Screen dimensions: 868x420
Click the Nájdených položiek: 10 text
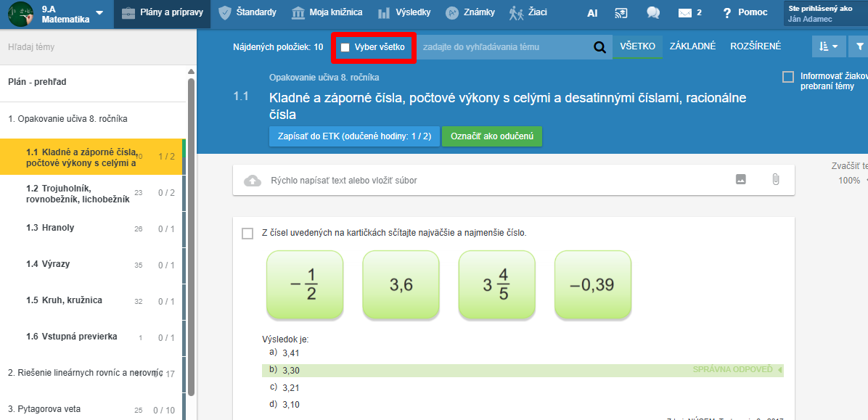(279, 47)
